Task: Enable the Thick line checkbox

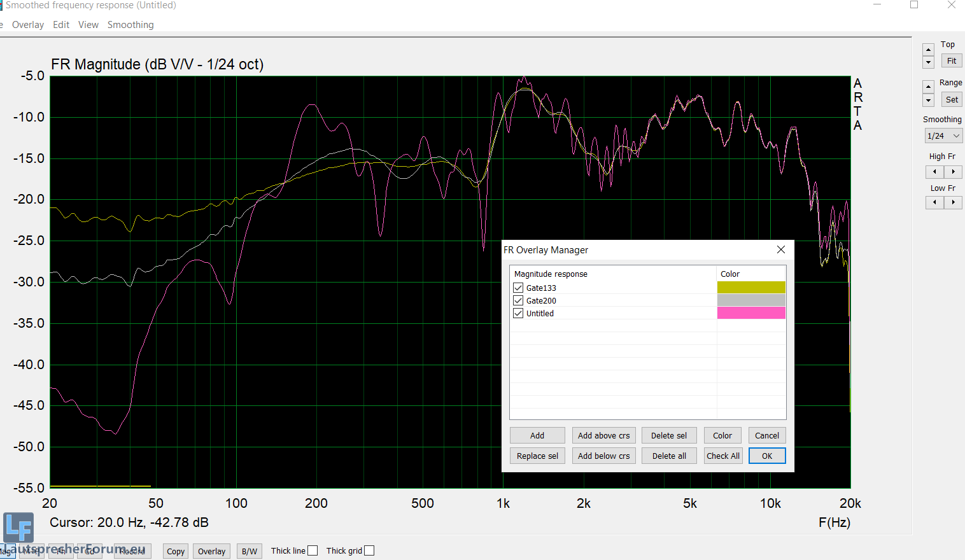Action: 313,551
